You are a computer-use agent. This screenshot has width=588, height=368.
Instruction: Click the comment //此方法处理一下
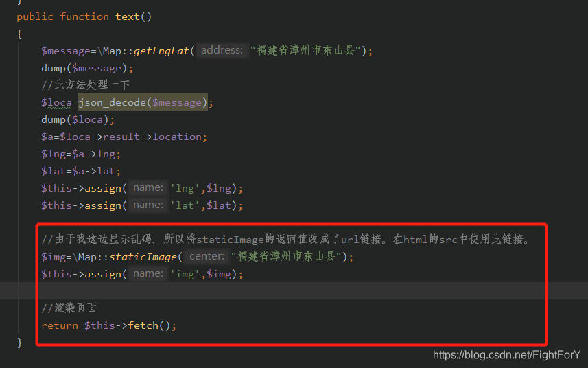point(86,85)
